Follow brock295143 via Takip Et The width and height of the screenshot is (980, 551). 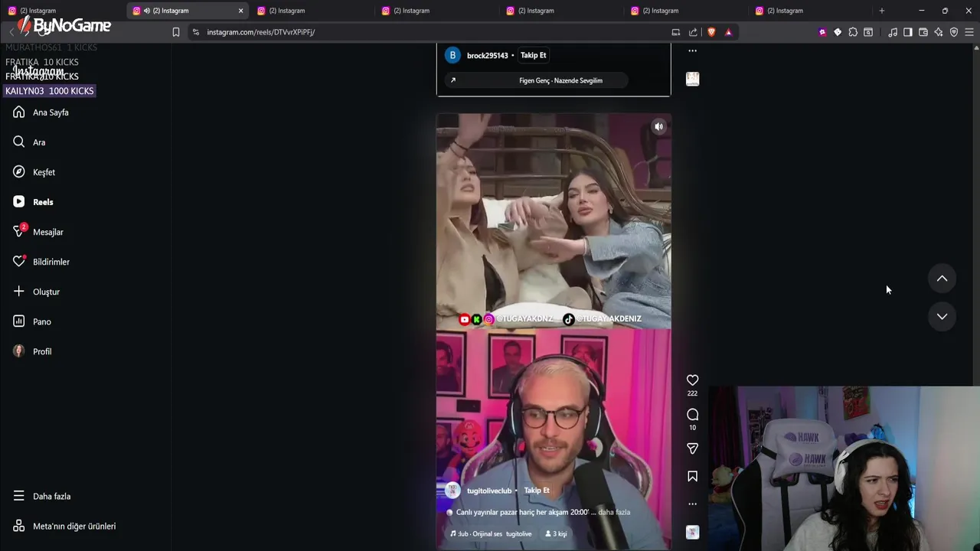(x=533, y=55)
